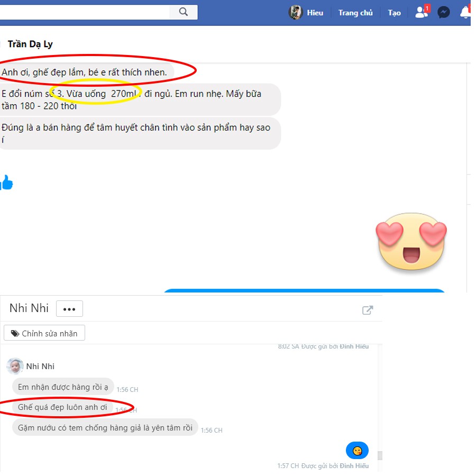The width and height of the screenshot is (476, 476).
Task: Click inside the Facebook search field
Action: click(x=85, y=12)
